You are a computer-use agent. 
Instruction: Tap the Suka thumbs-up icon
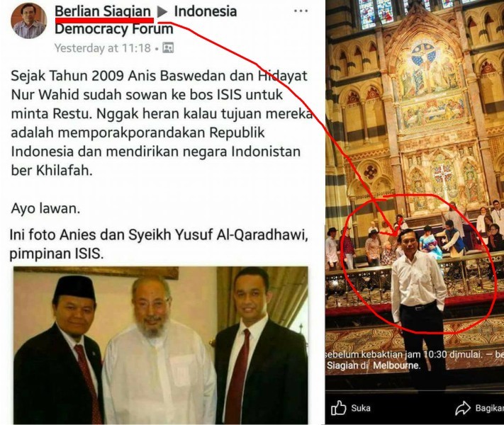[x=339, y=408]
